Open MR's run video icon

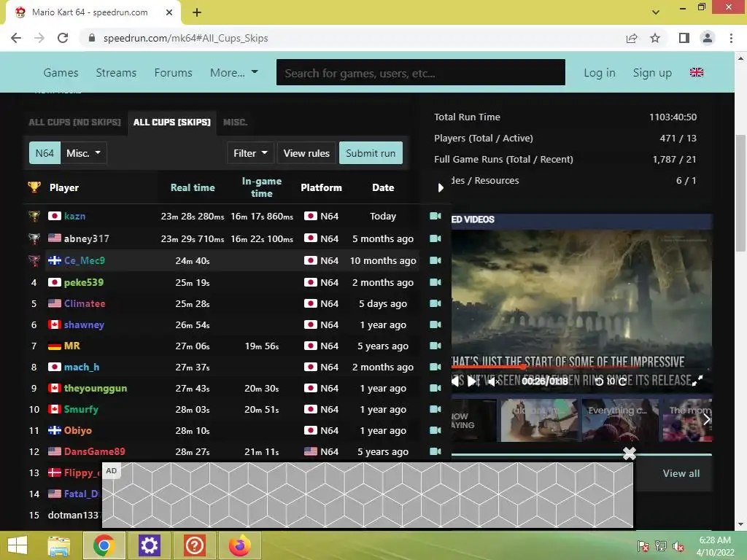point(435,346)
